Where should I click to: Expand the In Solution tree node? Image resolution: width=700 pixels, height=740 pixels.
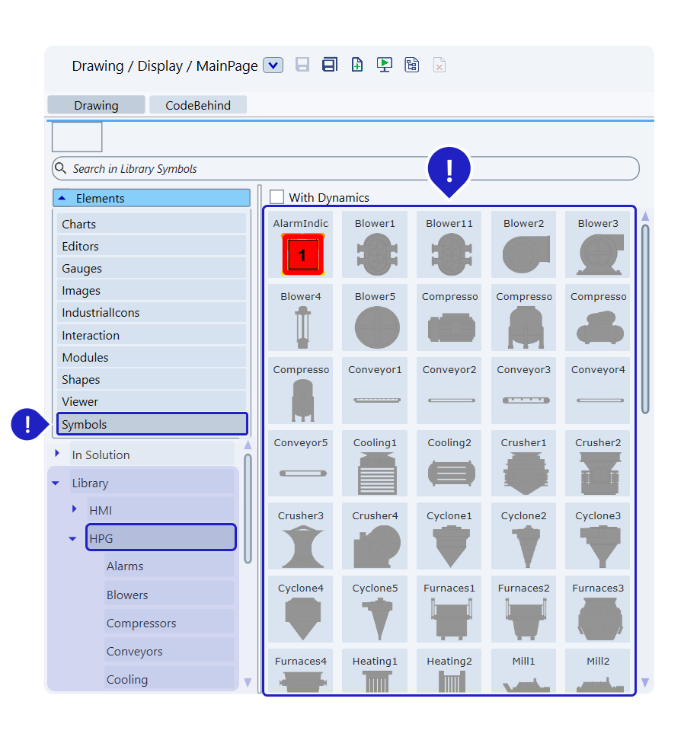click(x=57, y=454)
